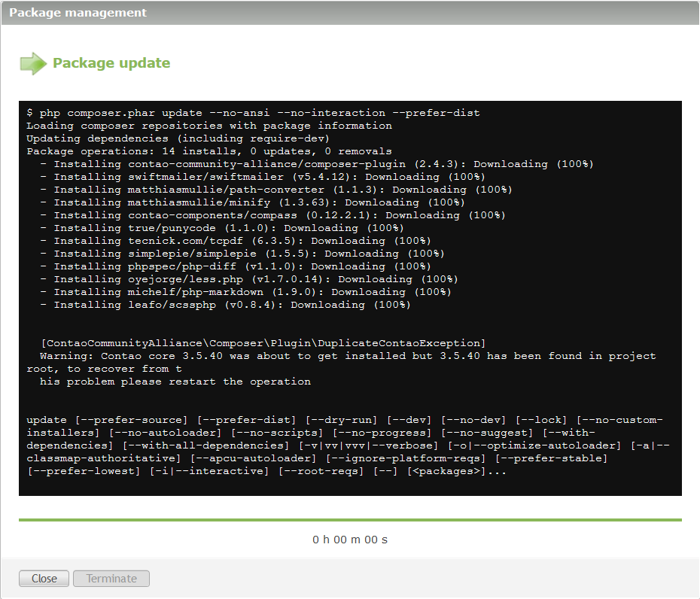Click the Installing oyejorge/less.php line
Image resolution: width=700 pixels, height=599 pixels.
point(249,279)
